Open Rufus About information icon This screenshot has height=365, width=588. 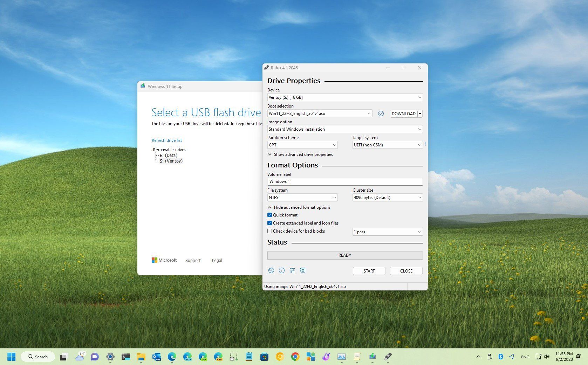click(x=282, y=270)
